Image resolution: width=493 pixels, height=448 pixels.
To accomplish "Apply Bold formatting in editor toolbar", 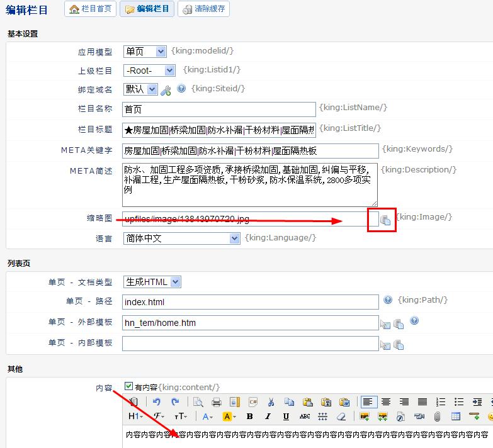I will [250, 417].
